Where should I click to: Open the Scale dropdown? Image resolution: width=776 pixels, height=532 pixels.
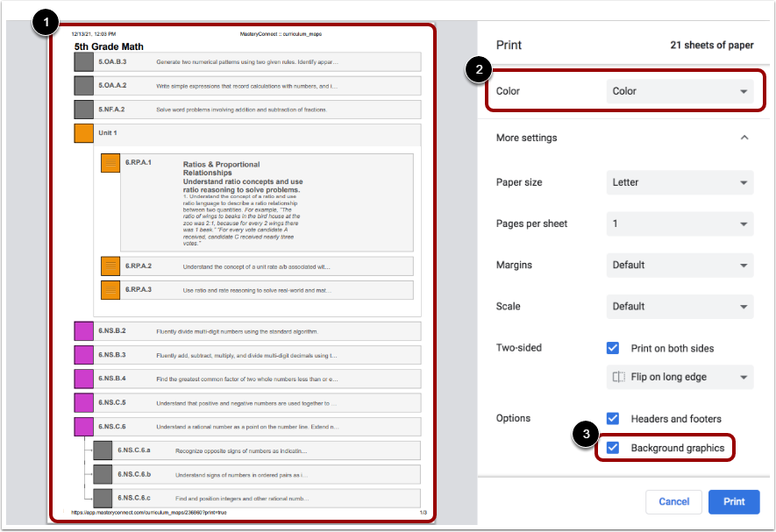(680, 307)
